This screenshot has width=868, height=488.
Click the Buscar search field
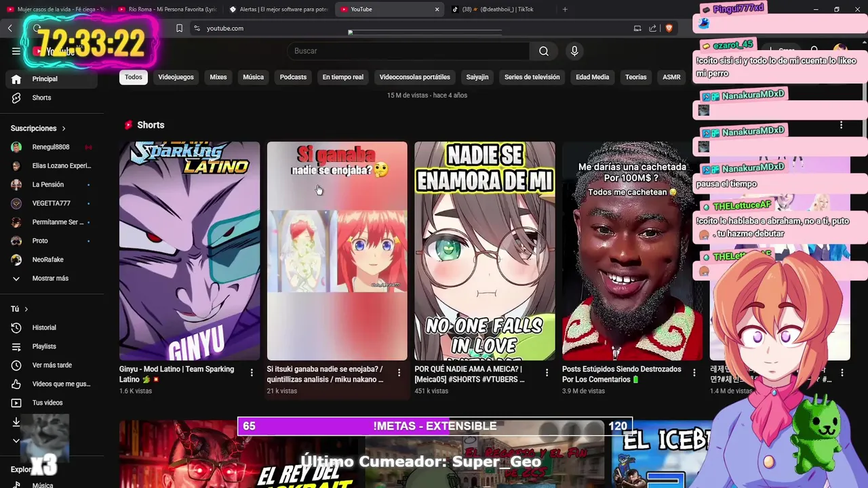[408, 51]
